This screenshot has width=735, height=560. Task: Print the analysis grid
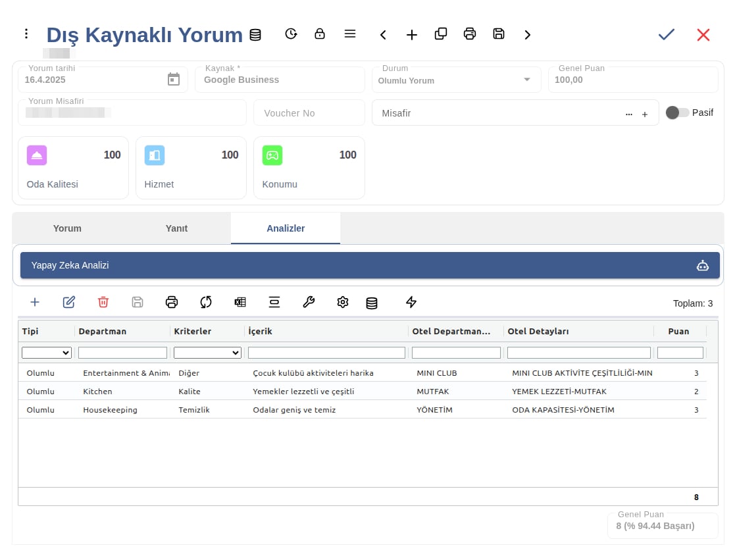172,302
